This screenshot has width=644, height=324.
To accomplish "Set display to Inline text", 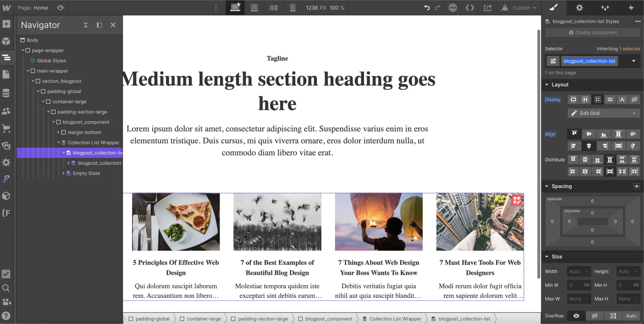I will tap(622, 100).
